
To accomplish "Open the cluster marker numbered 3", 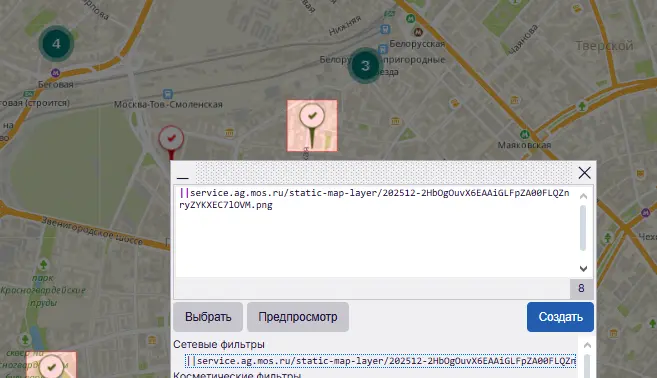I will (365, 65).
